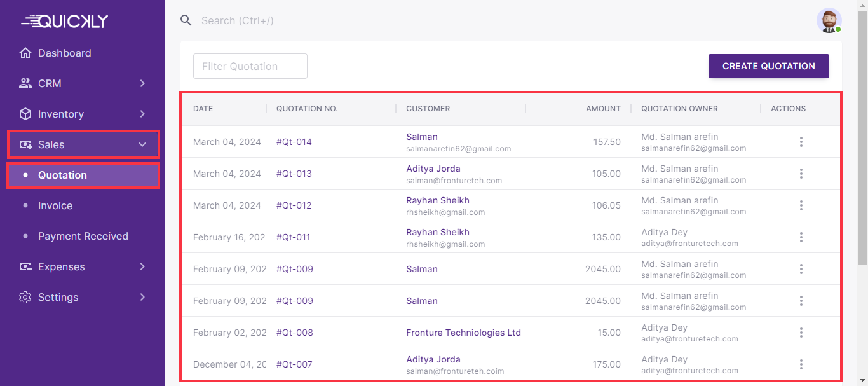
Task: Open actions menu for quotation #Qt-014
Action: (x=801, y=142)
